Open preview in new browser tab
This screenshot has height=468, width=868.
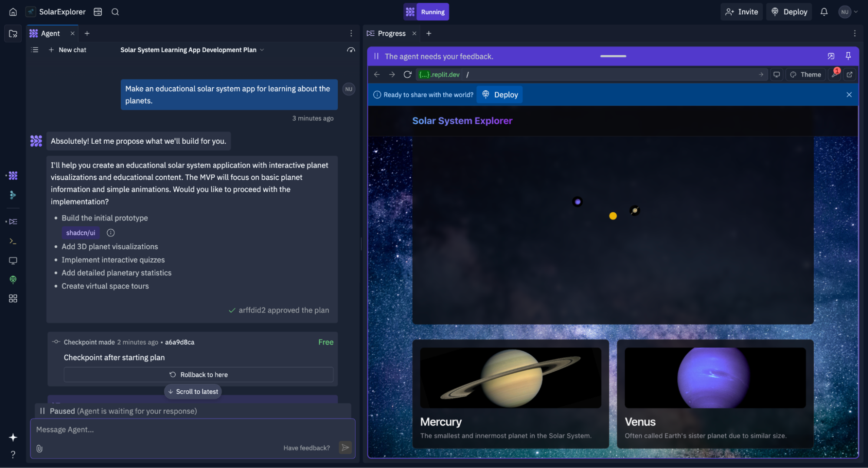point(849,75)
